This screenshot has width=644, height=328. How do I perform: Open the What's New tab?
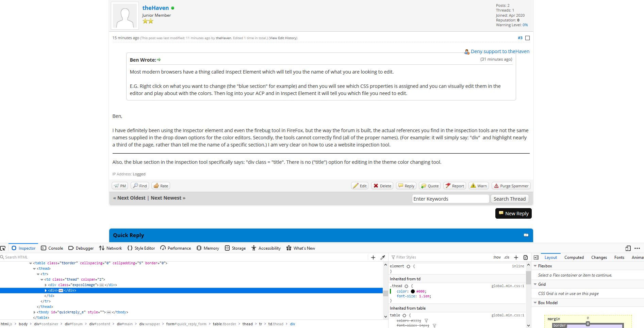tap(301, 248)
